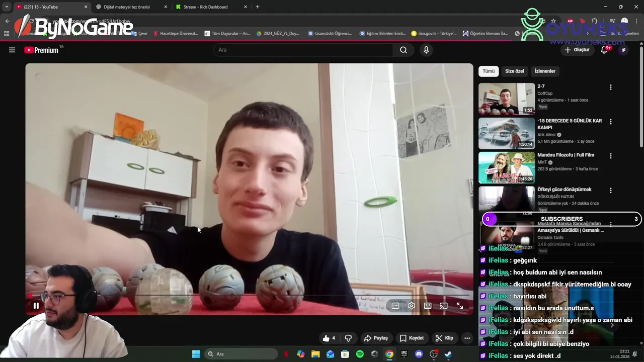Open 2024_GÜZ_YL_Duy... bookmark
Image resolution: width=644 pixels, height=362 pixels.
(278, 34)
